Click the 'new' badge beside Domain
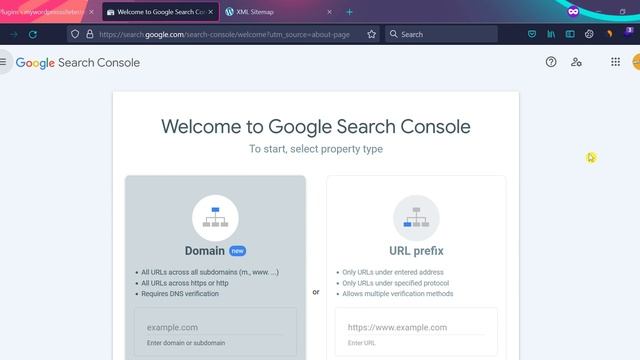 (x=238, y=251)
